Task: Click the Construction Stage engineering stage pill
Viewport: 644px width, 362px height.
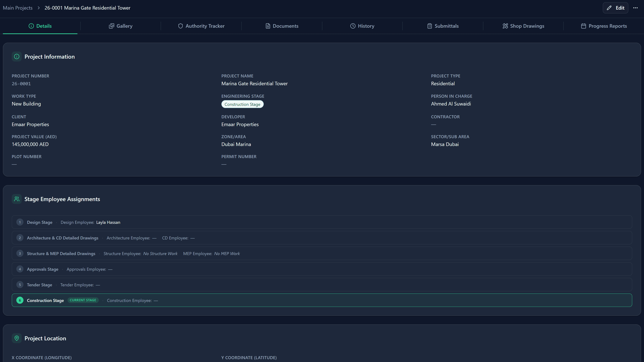Action: pyautogui.click(x=242, y=104)
